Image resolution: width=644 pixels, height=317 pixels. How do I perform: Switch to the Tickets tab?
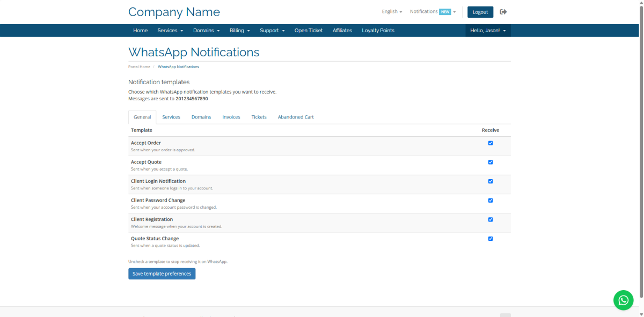click(x=259, y=117)
